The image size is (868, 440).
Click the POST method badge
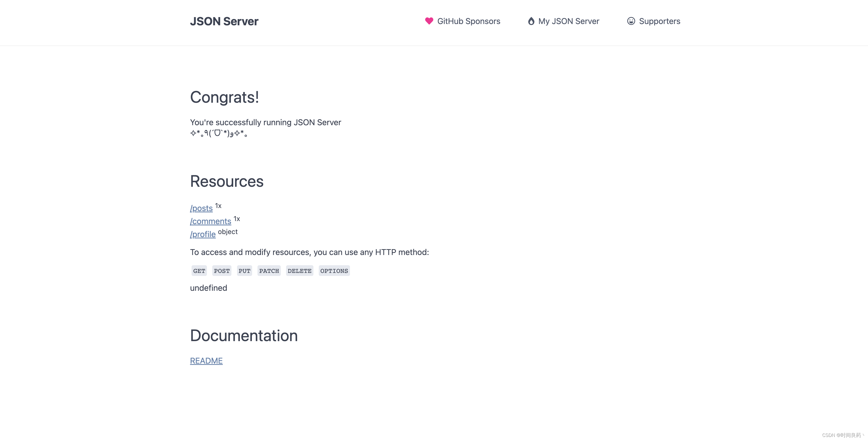click(222, 271)
